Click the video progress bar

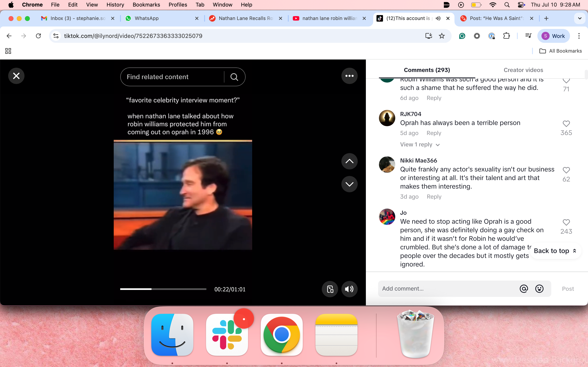click(x=163, y=289)
